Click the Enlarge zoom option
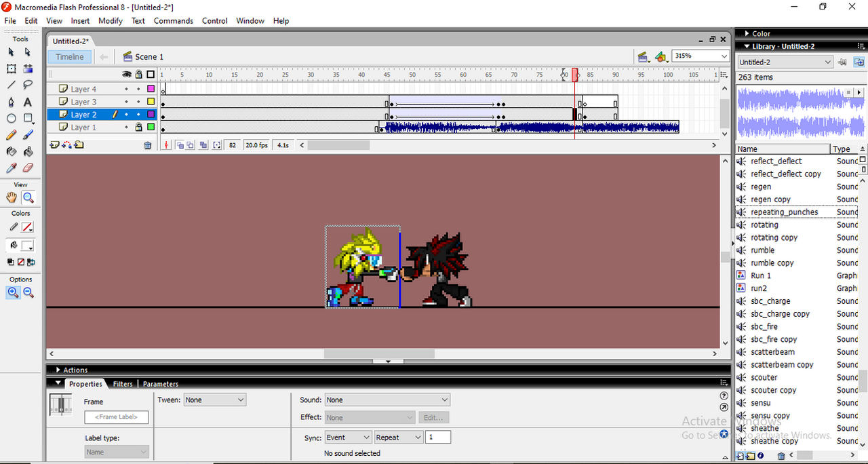 point(13,292)
